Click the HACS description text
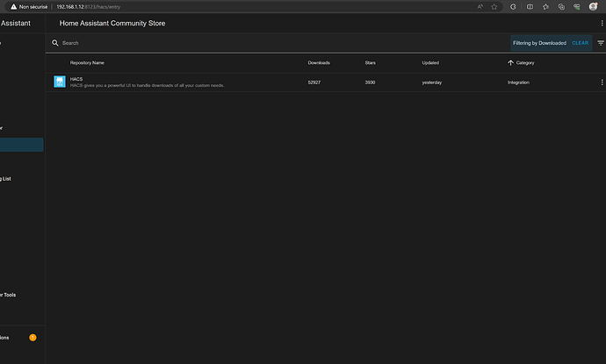 147,85
